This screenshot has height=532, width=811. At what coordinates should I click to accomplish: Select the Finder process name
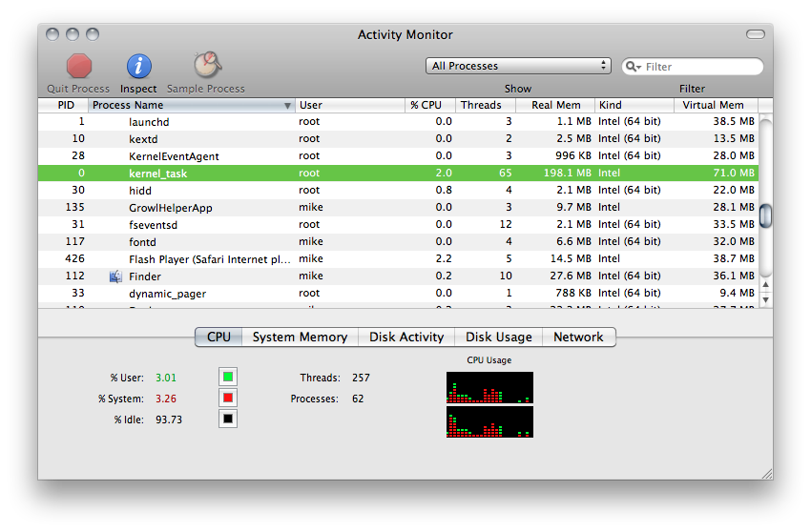click(x=145, y=276)
